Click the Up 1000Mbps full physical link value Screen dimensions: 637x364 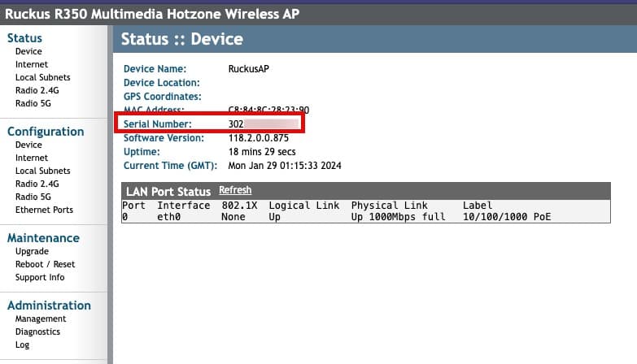pos(398,217)
